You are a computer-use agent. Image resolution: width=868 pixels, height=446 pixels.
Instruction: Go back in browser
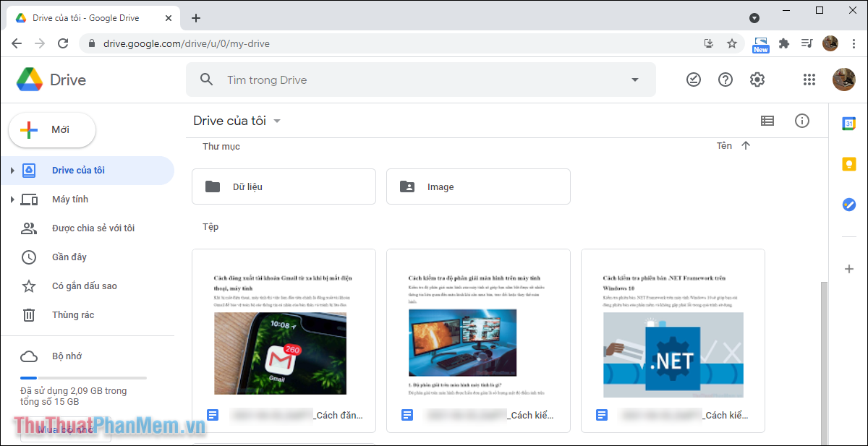(x=17, y=43)
